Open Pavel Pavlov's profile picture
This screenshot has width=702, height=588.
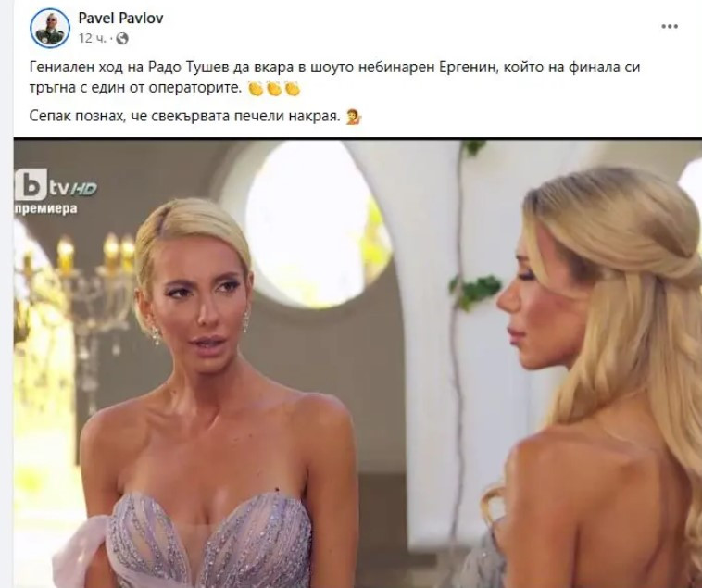click(x=50, y=28)
